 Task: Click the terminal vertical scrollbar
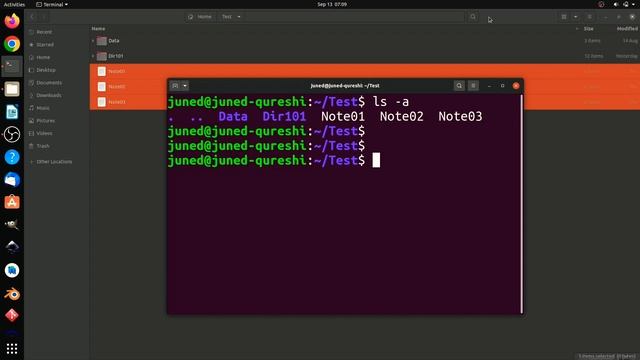click(521, 204)
